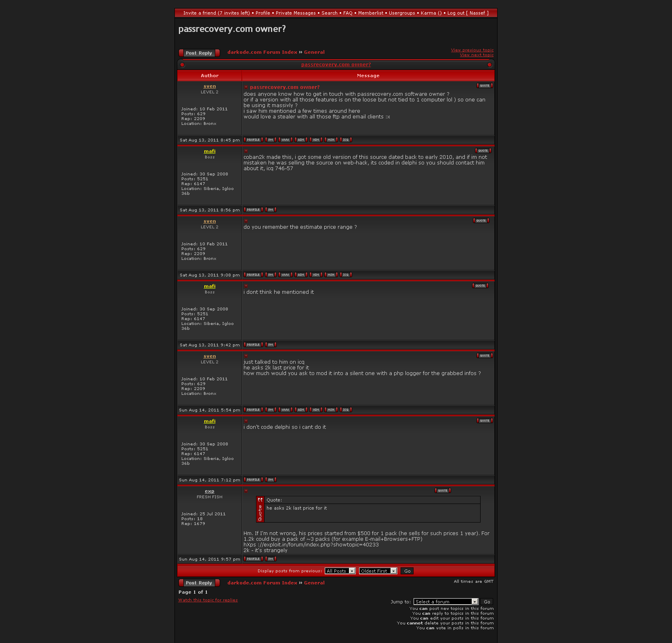Click PROFILE icon under mafi's 8:56 pm post
Image resolution: width=672 pixels, height=643 pixels.
(x=253, y=210)
